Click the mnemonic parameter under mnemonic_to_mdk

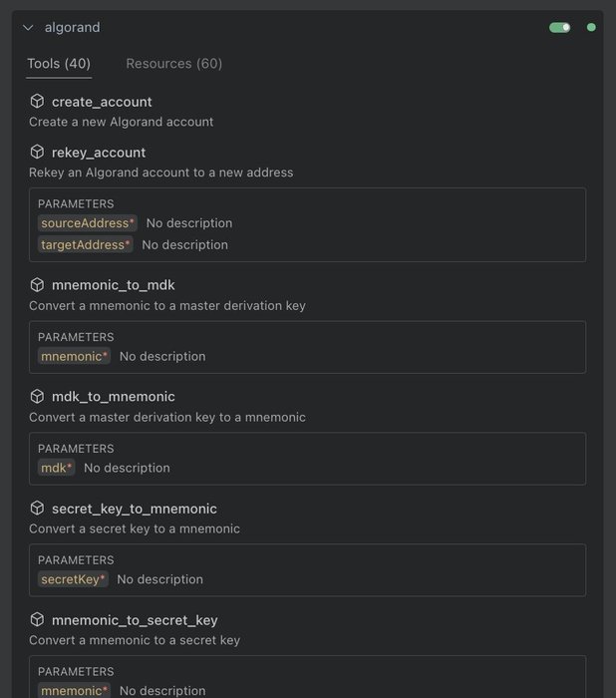[x=74, y=357]
